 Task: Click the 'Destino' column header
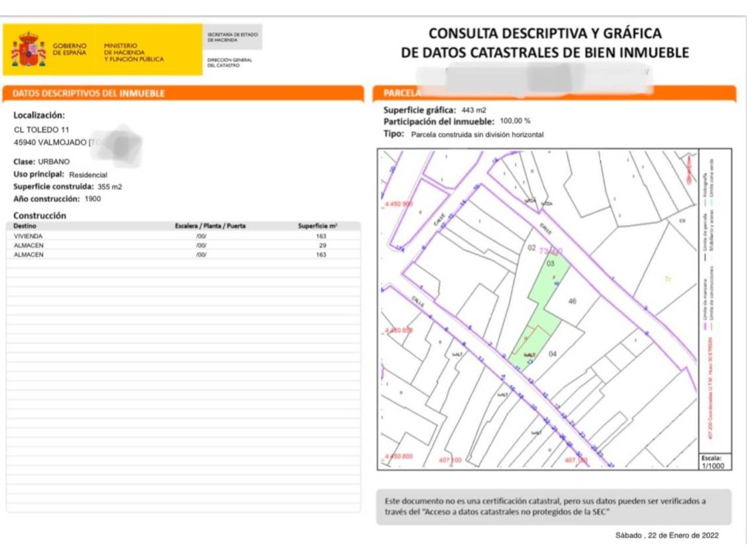pyautogui.click(x=25, y=226)
